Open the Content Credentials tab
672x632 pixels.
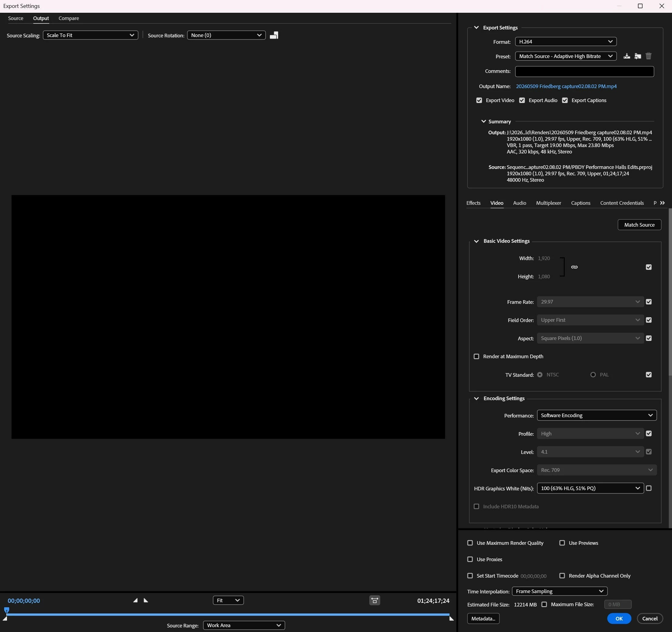pyautogui.click(x=622, y=203)
